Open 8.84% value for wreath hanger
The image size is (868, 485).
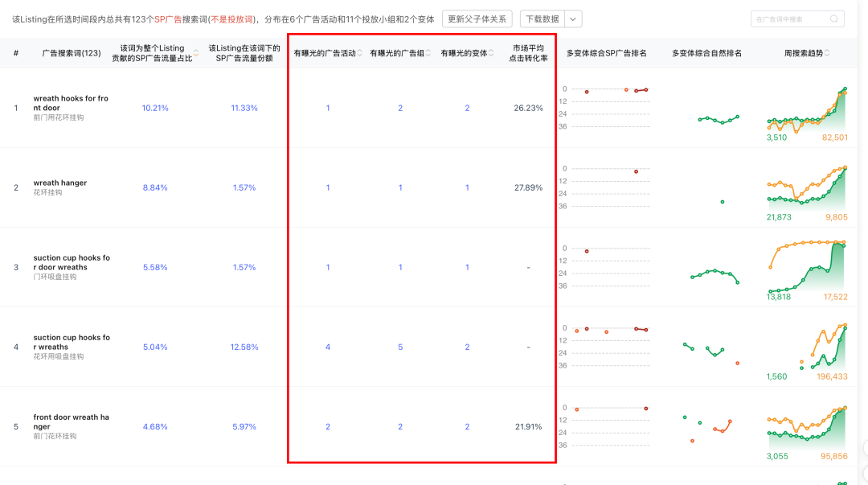pyautogui.click(x=155, y=188)
